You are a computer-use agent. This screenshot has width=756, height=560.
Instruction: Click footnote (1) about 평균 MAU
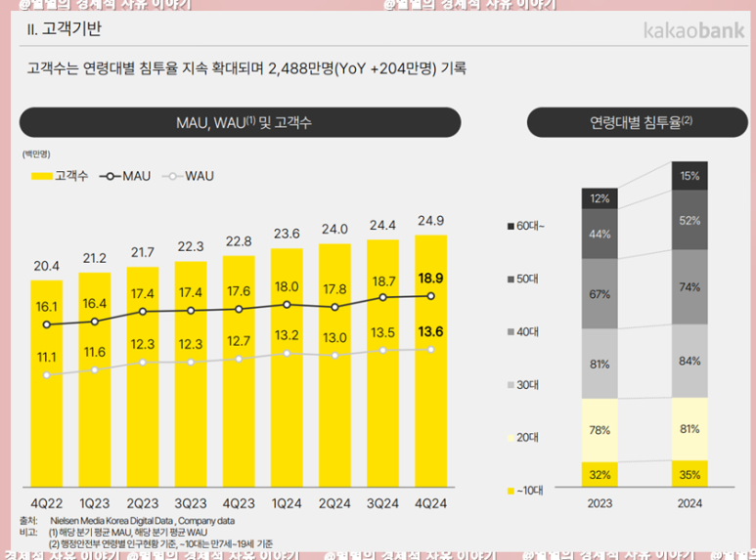(x=128, y=533)
